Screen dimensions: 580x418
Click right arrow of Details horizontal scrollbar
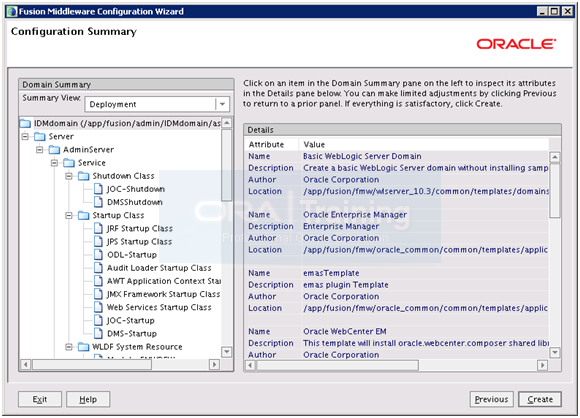coord(542,365)
